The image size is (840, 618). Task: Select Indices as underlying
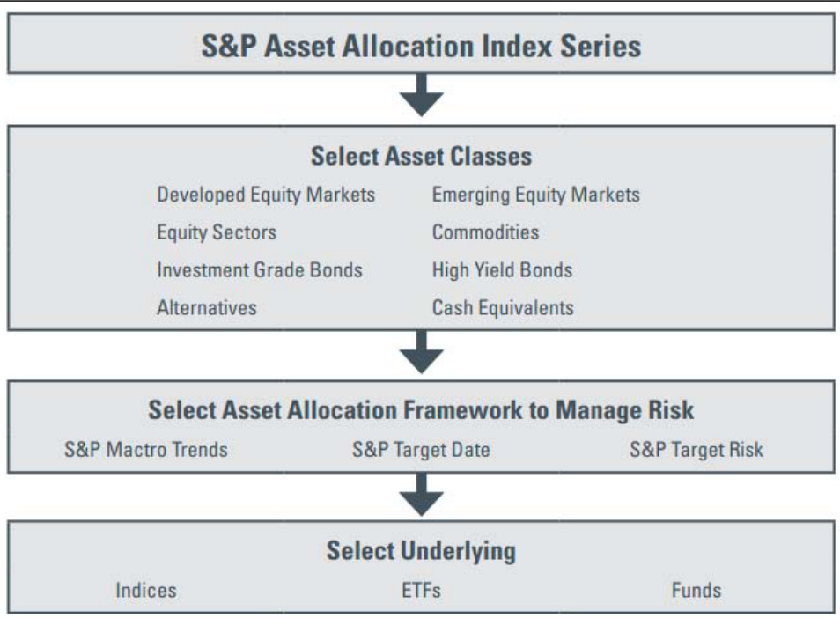pyautogui.click(x=146, y=590)
